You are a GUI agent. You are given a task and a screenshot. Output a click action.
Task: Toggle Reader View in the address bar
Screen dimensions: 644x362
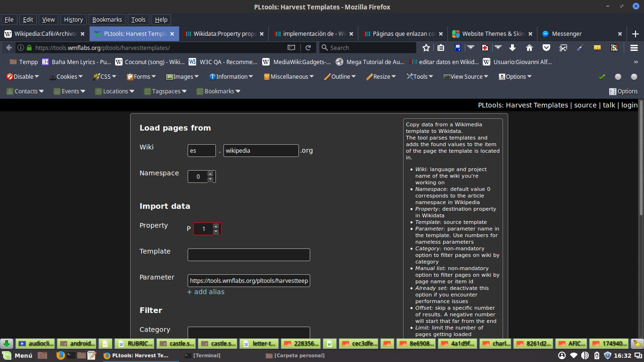point(291,48)
